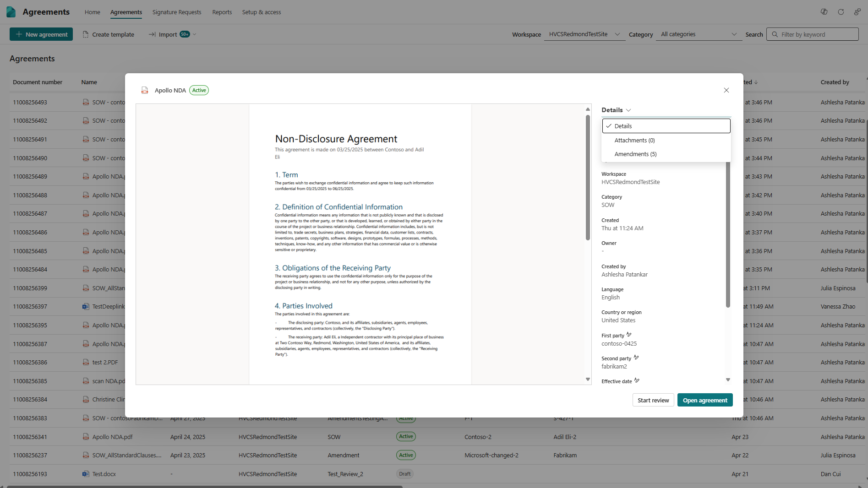Click the file icon in row 11008256399

coord(86,288)
